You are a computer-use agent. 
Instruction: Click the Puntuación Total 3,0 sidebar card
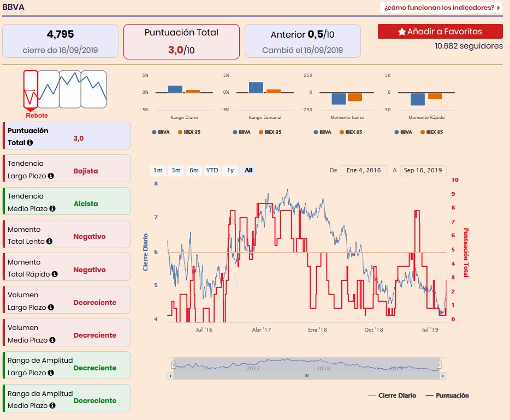point(67,136)
